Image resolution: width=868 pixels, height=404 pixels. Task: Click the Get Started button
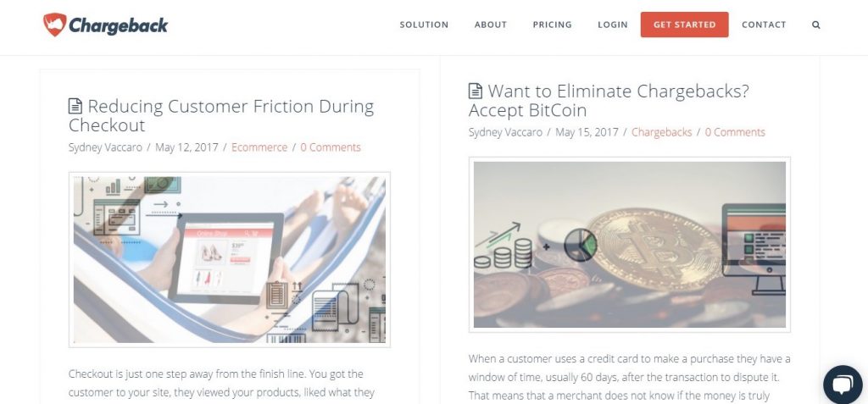[x=684, y=25]
